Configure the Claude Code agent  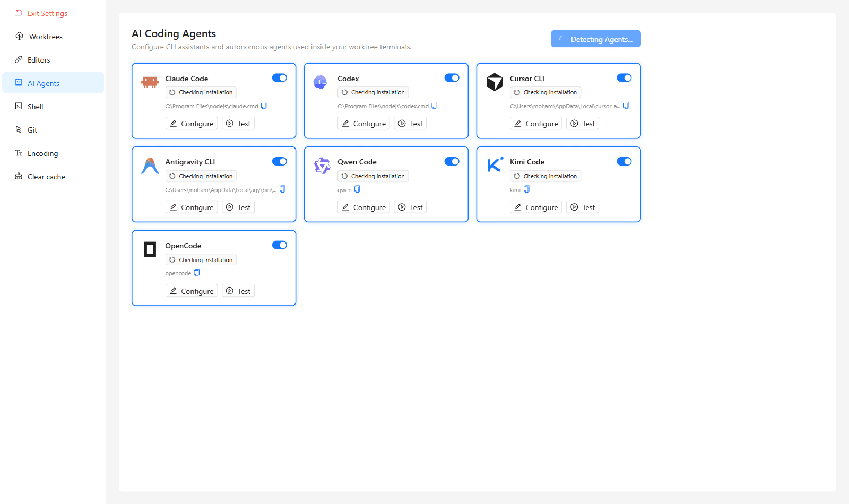pyautogui.click(x=192, y=124)
